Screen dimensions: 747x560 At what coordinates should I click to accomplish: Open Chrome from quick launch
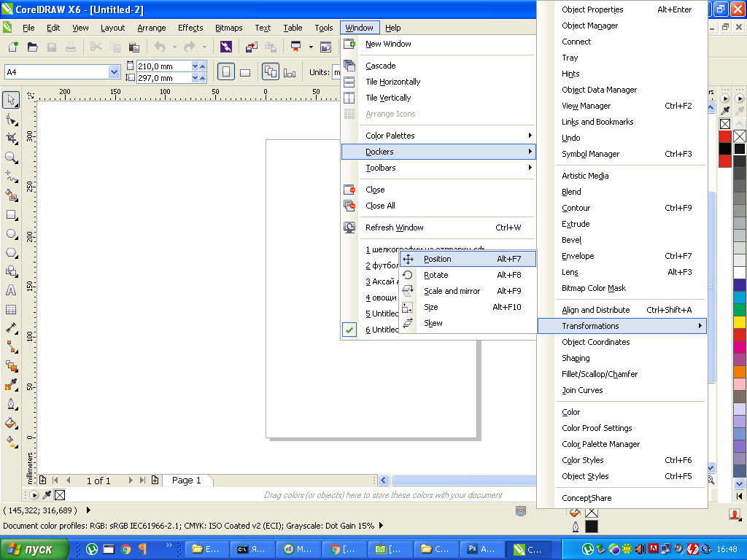(x=125, y=549)
